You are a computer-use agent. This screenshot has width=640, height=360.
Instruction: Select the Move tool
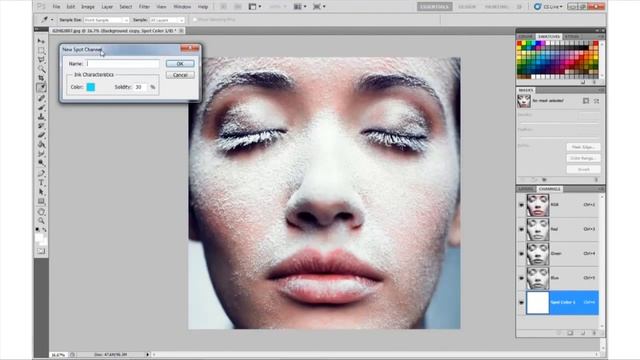click(41, 41)
